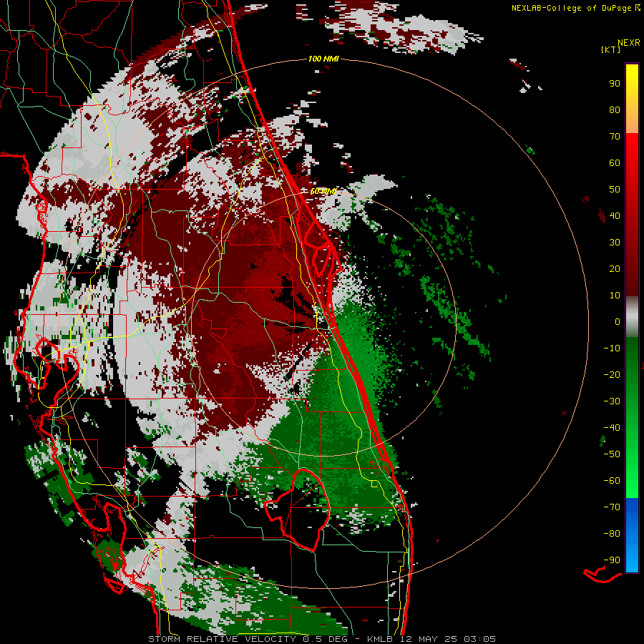The height and width of the screenshot is (644, 644).
Task: Click the 60 knot legend value
Action: click(615, 162)
